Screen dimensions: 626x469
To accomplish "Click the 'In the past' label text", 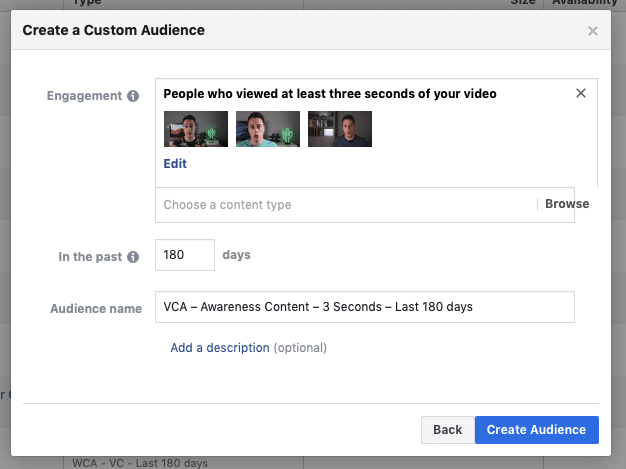I will click(x=90, y=257).
